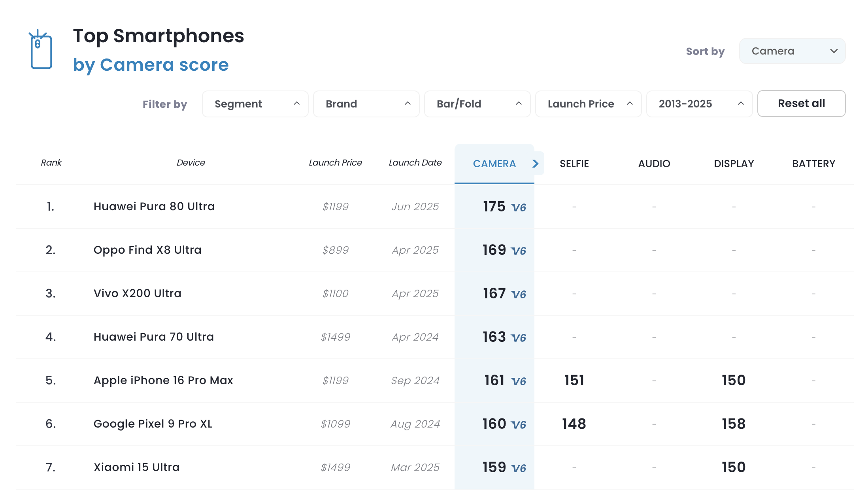Screen dimensions: 868x490
Task: Click the Xiaomi 15 Ultra display score 150
Action: point(734,467)
